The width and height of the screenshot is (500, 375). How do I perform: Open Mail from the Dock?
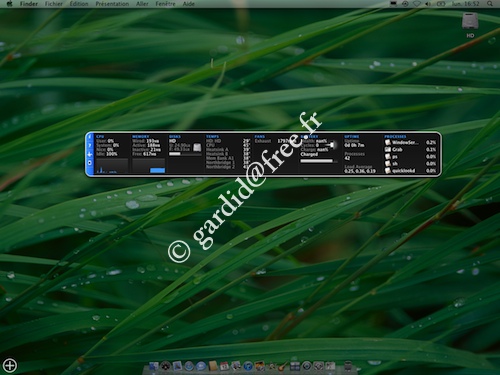(177, 366)
